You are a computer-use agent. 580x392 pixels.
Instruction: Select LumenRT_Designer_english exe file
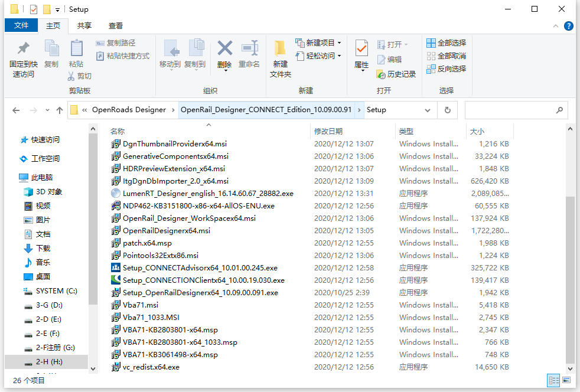click(208, 194)
